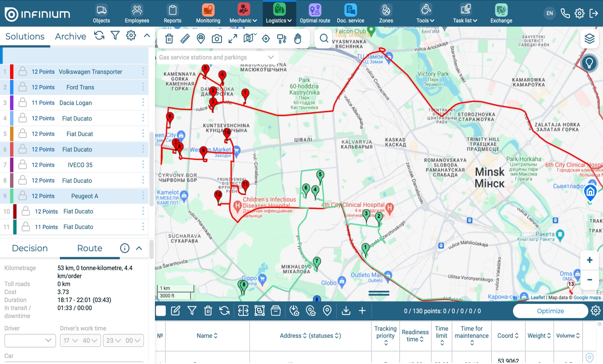
Task: Collapse the Solutions panel with chevron
Action: 147,36
